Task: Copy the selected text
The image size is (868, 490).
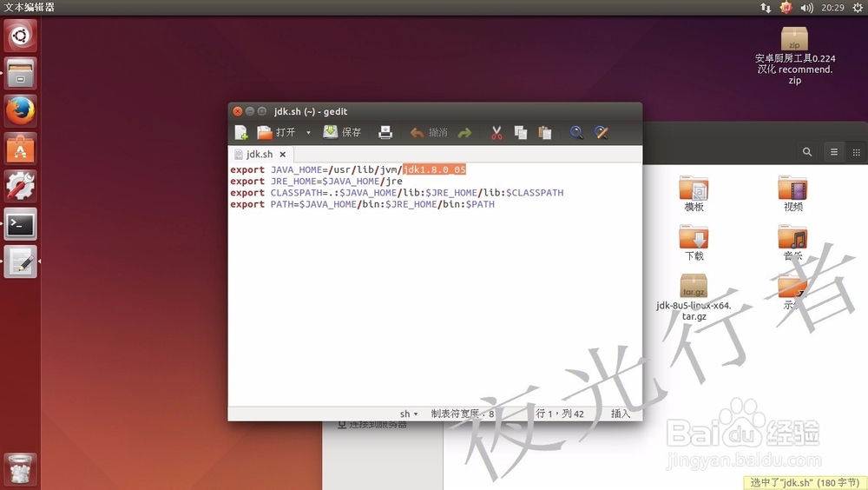Action: tap(520, 132)
